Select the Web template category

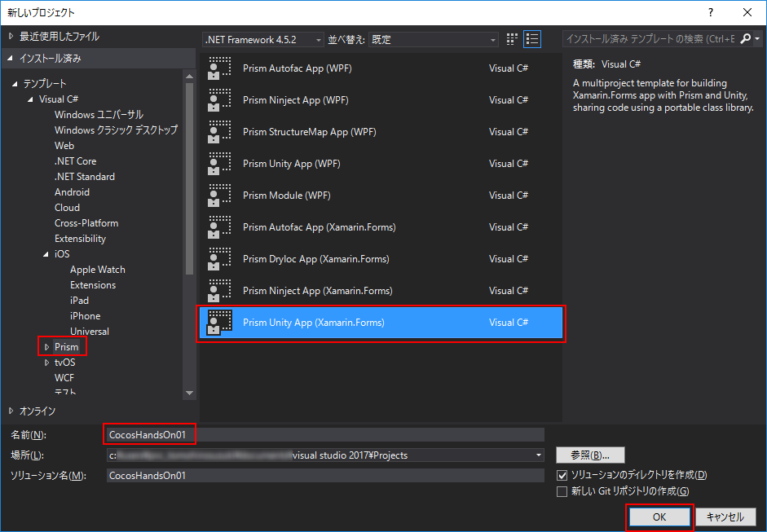[x=64, y=146]
